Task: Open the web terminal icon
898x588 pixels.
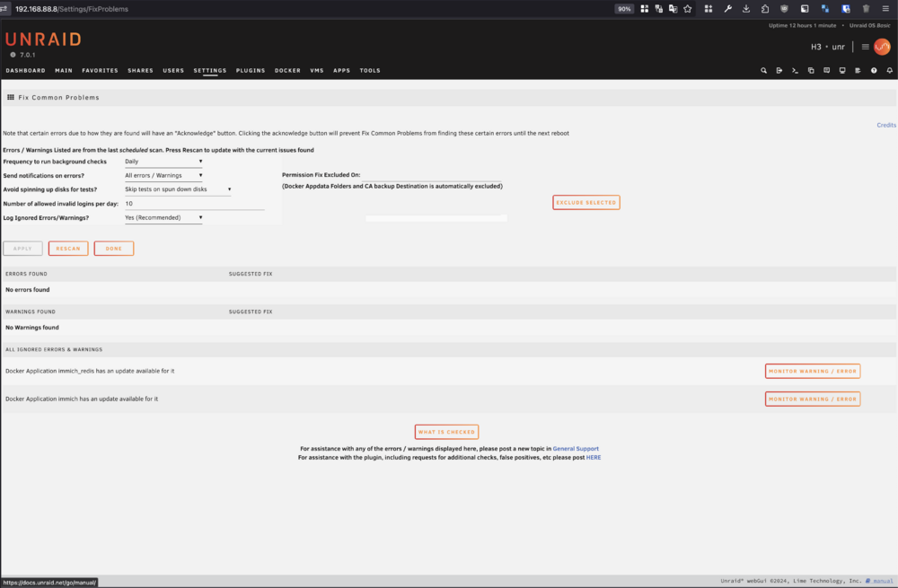Action: click(x=795, y=70)
